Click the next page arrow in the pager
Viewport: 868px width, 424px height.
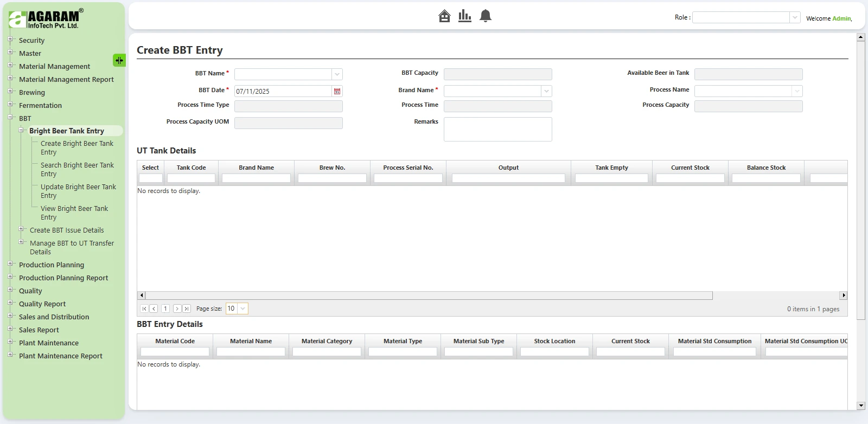click(x=177, y=309)
